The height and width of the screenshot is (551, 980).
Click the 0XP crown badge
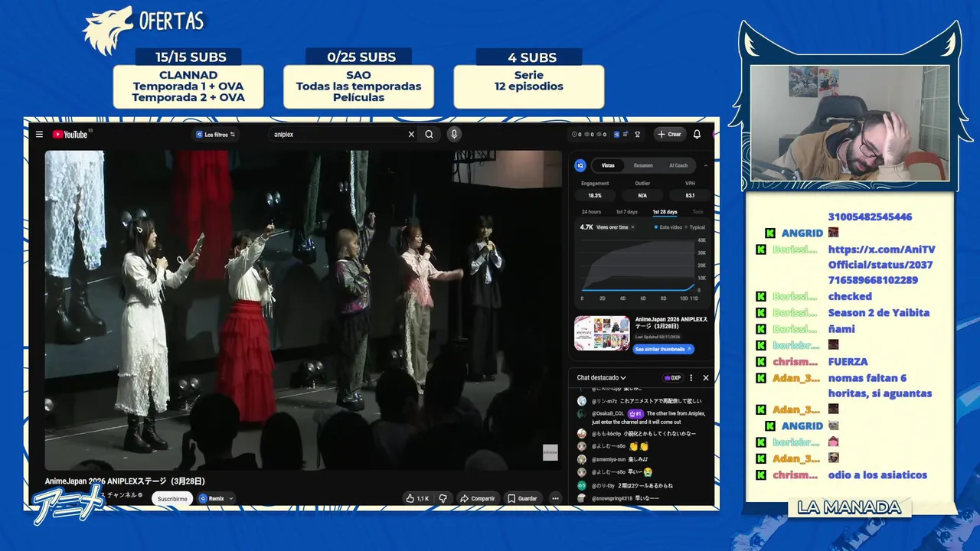(x=672, y=377)
